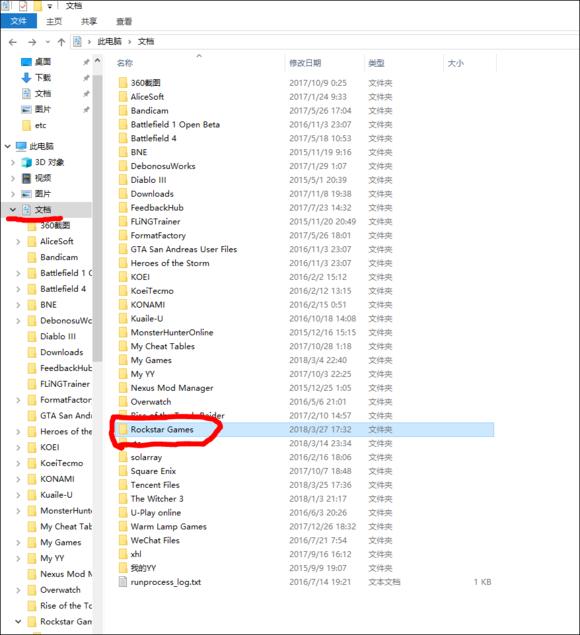Screen dimensions: 580x635
Task: Collapse Rockstar Games in the navigation tree
Action: coord(18,622)
